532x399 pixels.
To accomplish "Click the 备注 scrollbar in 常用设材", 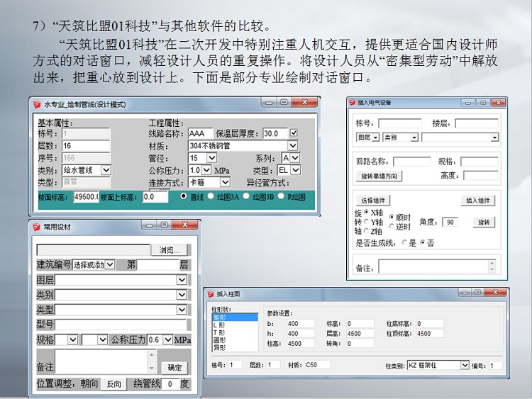I will 152,361.
